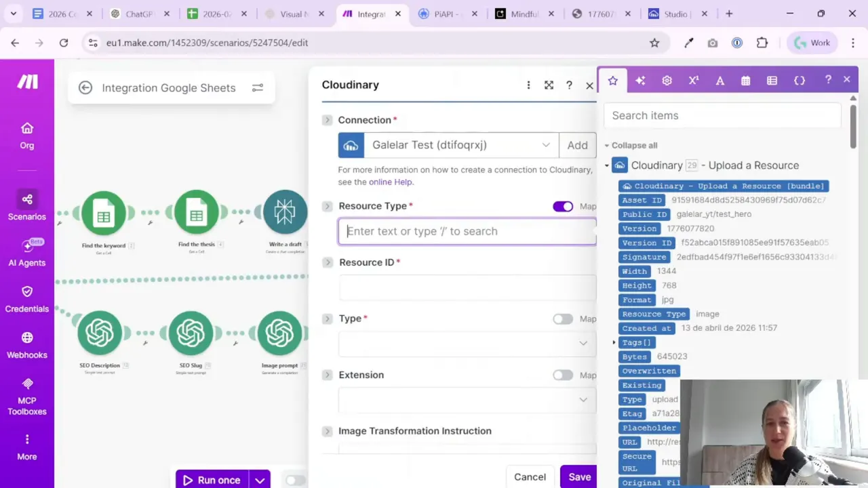Screen dimensions: 868x488
Task: Click the Resource ID input field
Action: pos(467,287)
